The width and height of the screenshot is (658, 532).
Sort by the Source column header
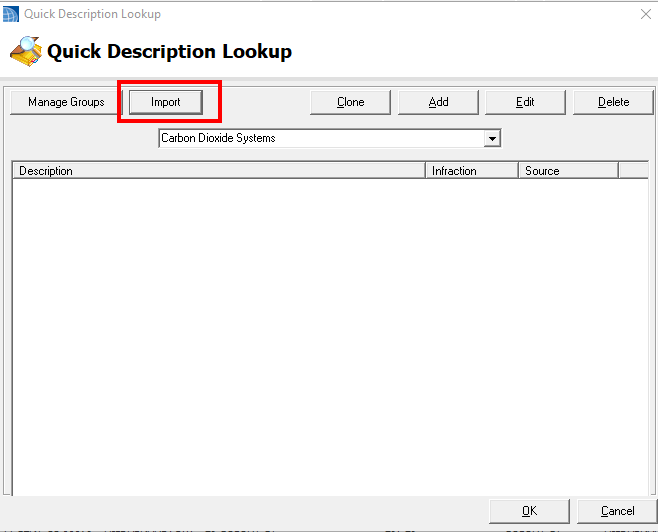point(568,171)
